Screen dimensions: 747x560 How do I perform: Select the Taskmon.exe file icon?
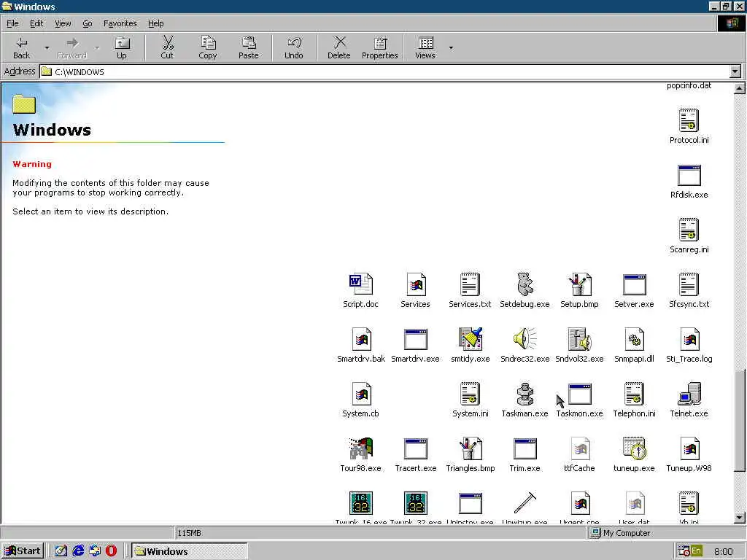pyautogui.click(x=579, y=394)
